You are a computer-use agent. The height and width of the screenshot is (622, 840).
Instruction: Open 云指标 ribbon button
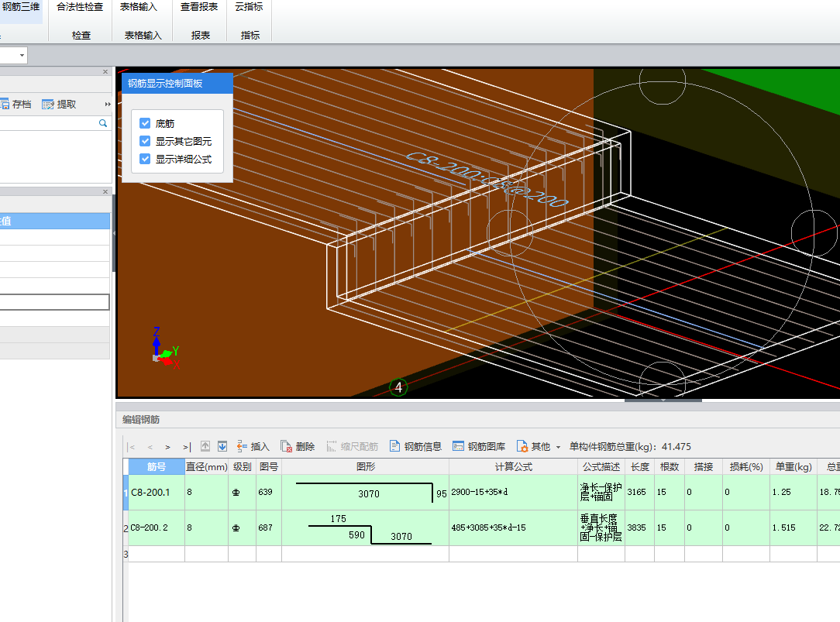pyautogui.click(x=249, y=8)
